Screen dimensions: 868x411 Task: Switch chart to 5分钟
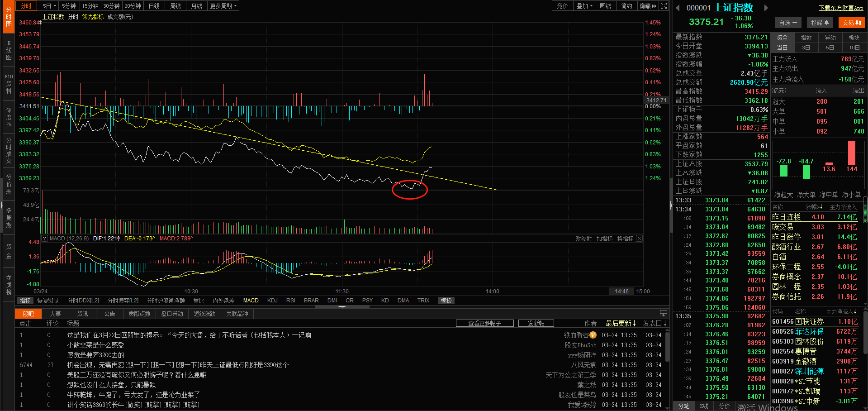pyautogui.click(x=69, y=6)
